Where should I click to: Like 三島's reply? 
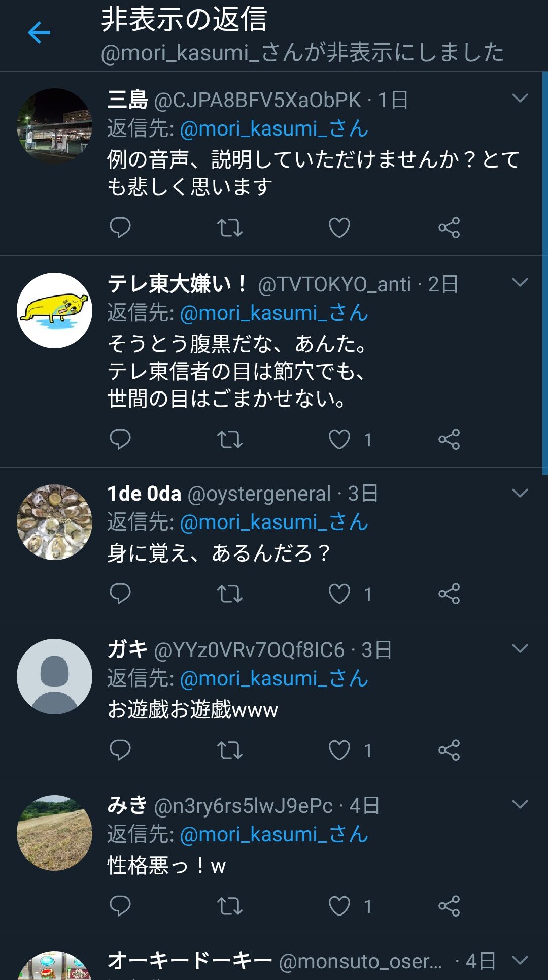(x=339, y=227)
